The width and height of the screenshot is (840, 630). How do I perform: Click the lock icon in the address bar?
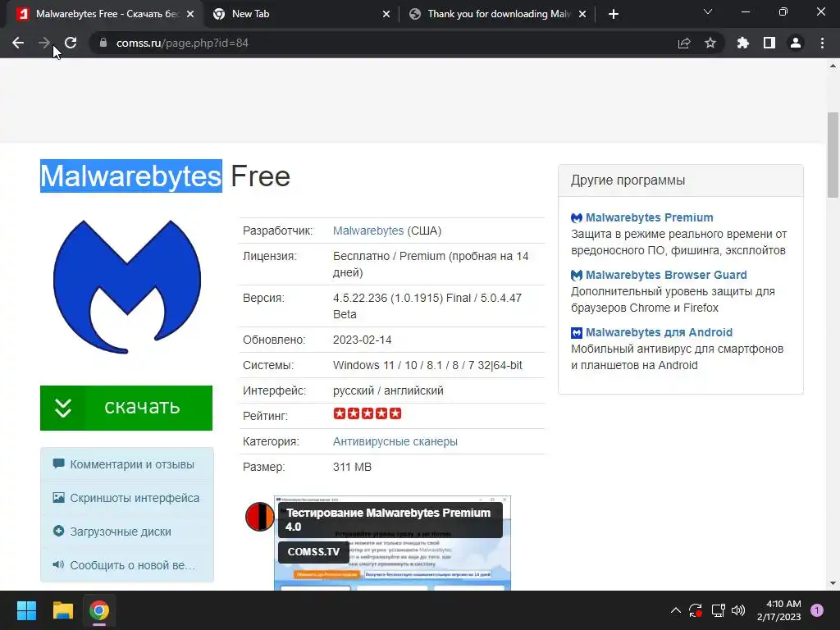coord(103,43)
